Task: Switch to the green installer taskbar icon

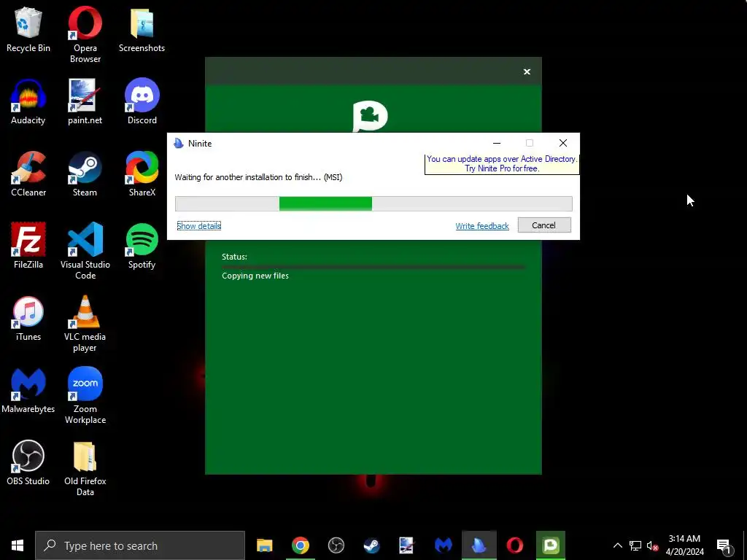Action: click(550, 545)
